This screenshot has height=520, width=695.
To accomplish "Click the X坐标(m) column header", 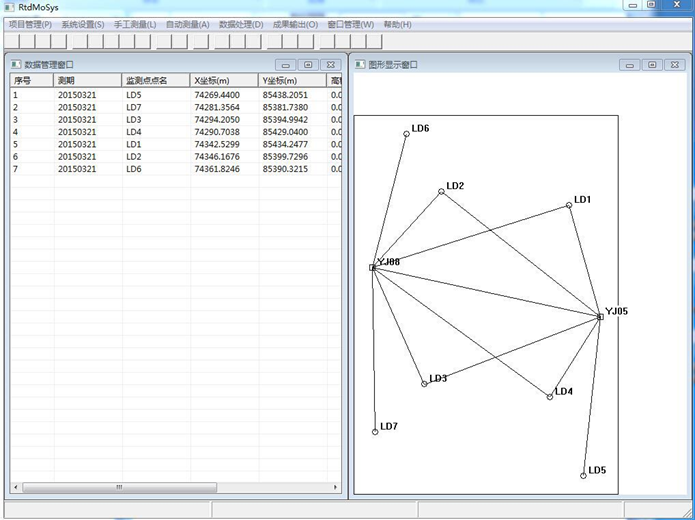I will [211, 80].
